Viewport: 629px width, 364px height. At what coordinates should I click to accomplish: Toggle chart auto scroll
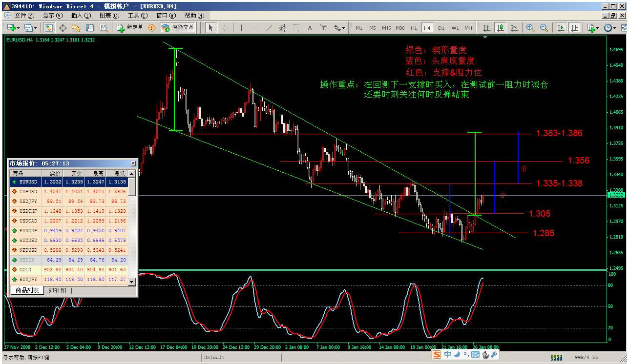[561, 28]
